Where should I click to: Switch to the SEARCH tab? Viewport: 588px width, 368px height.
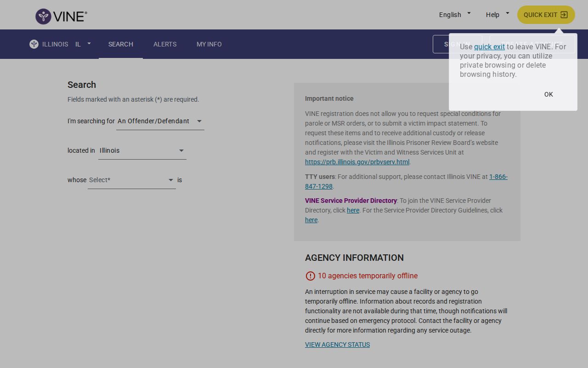coord(121,44)
